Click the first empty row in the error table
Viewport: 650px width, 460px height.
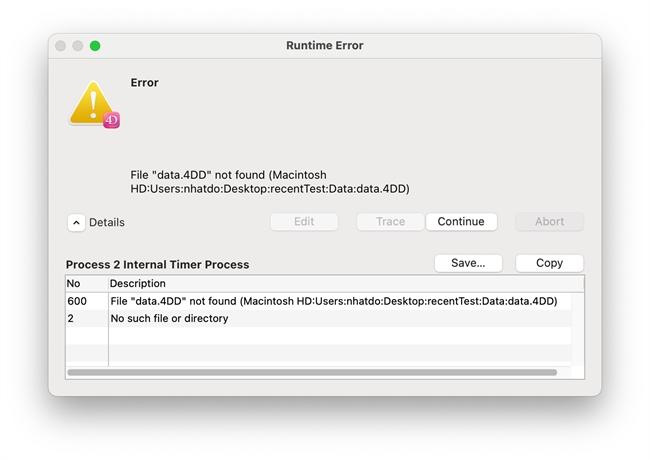(x=320, y=336)
